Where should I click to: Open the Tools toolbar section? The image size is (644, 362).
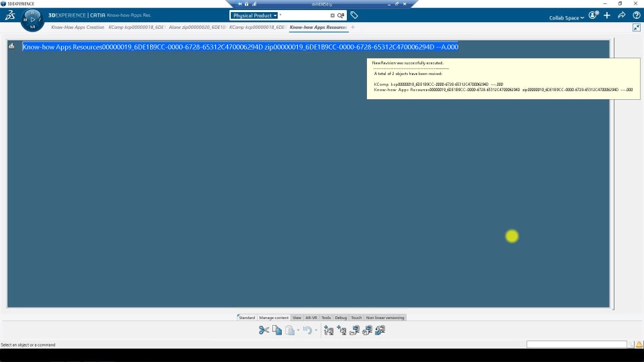326,318
